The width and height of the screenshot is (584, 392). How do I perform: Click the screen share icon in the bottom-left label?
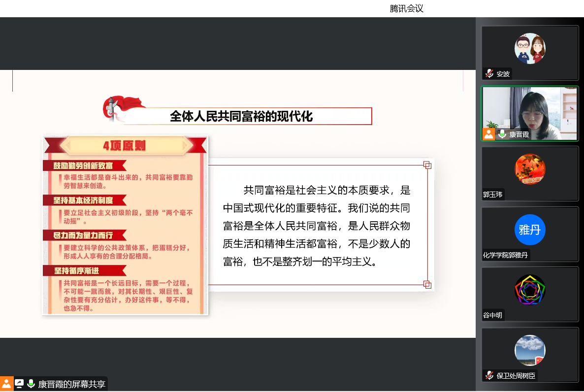pos(19,384)
